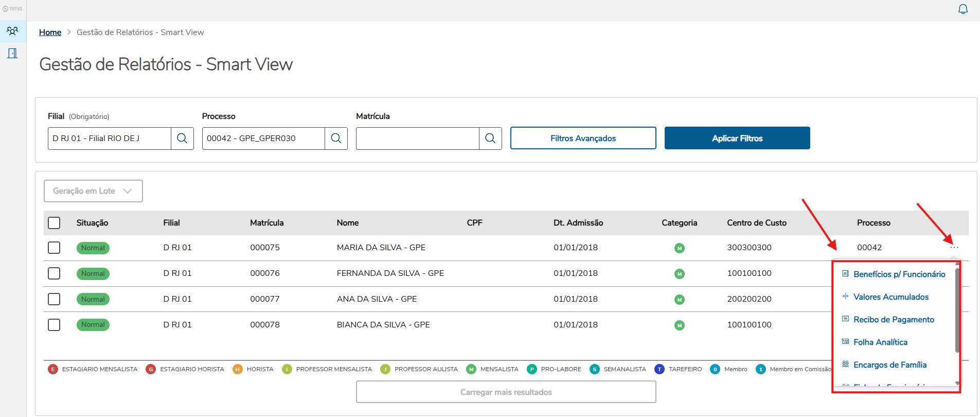980x417 pixels.
Task: Click the TOTVS logo
Action: click(x=12, y=9)
